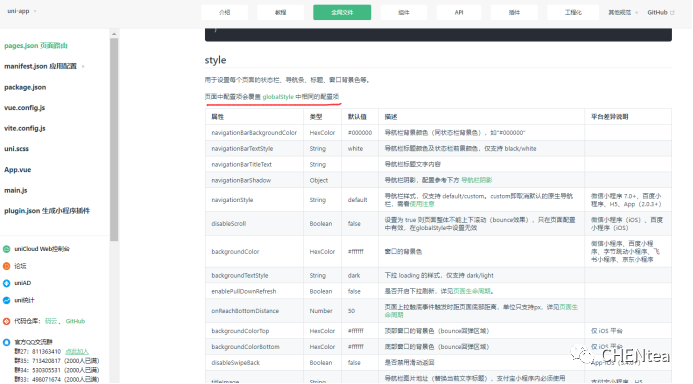Image resolution: width=693 pixels, height=384 pixels.
Task: Click the 代码仓库 repository icon
Action: (x=7, y=321)
